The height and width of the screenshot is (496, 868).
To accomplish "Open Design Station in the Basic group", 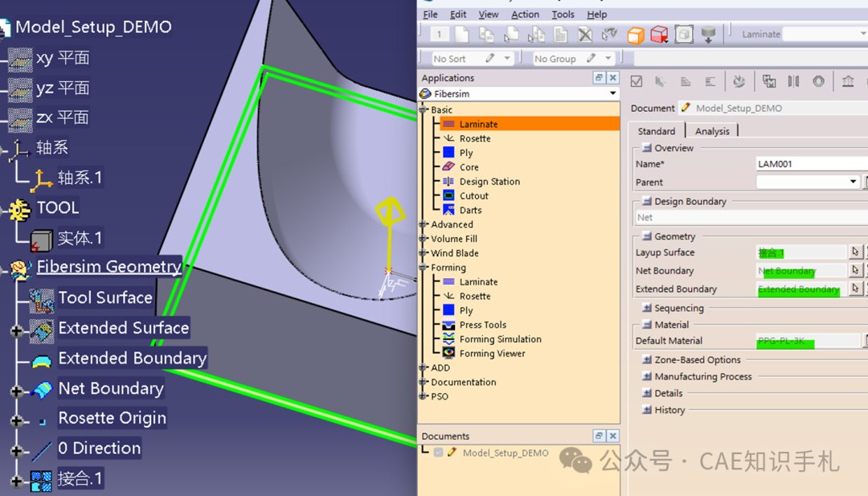I will tap(489, 182).
